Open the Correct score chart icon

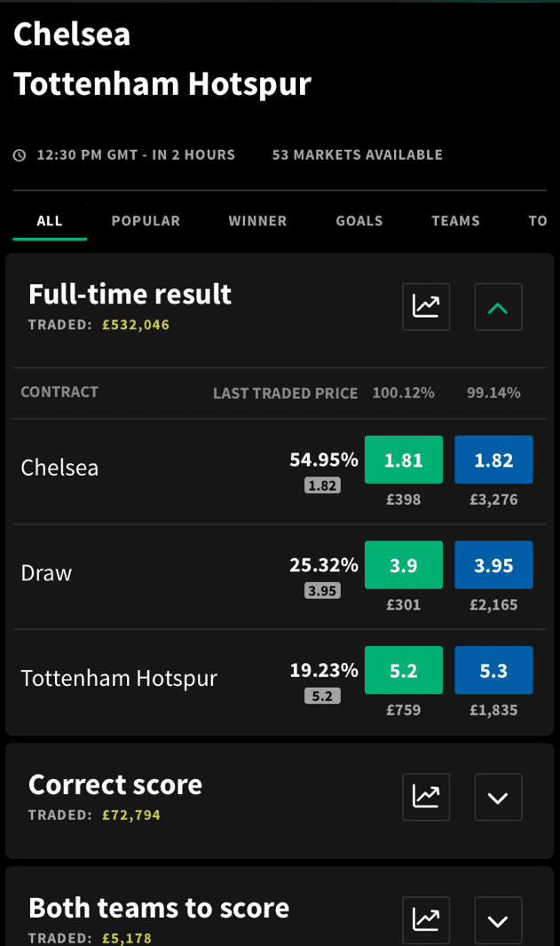click(x=426, y=797)
